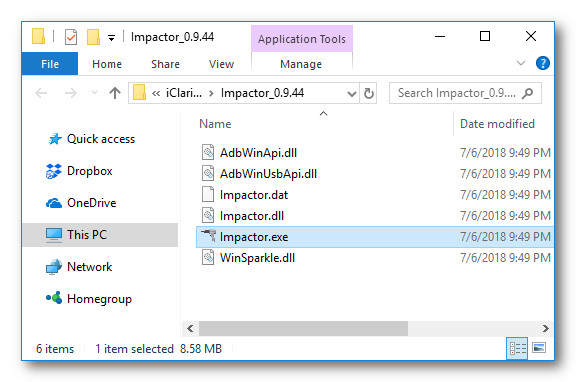Image resolution: width=576 pixels, height=382 pixels.
Task: Switch to Large icons view in status bar
Action: [x=539, y=347]
